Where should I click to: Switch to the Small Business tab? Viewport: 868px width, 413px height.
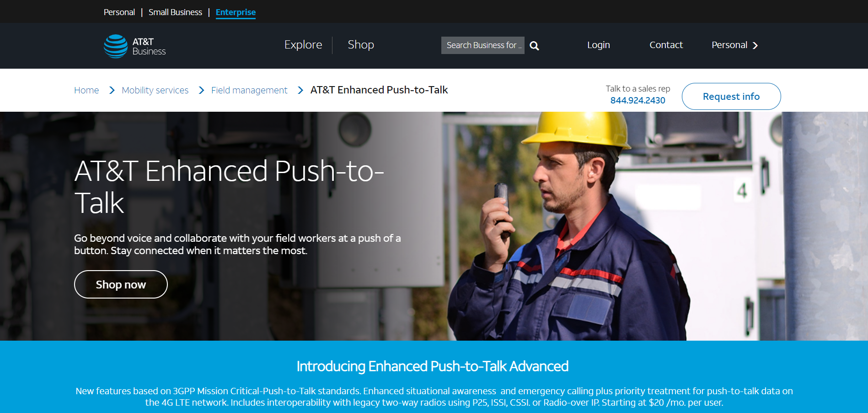click(x=175, y=12)
